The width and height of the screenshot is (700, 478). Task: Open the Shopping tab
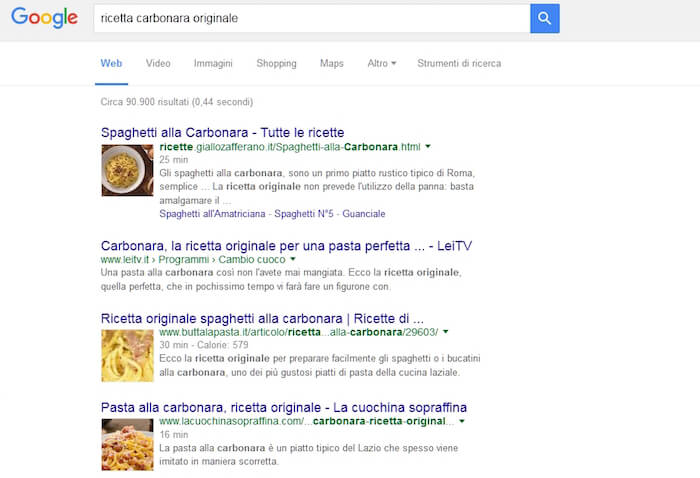[276, 63]
